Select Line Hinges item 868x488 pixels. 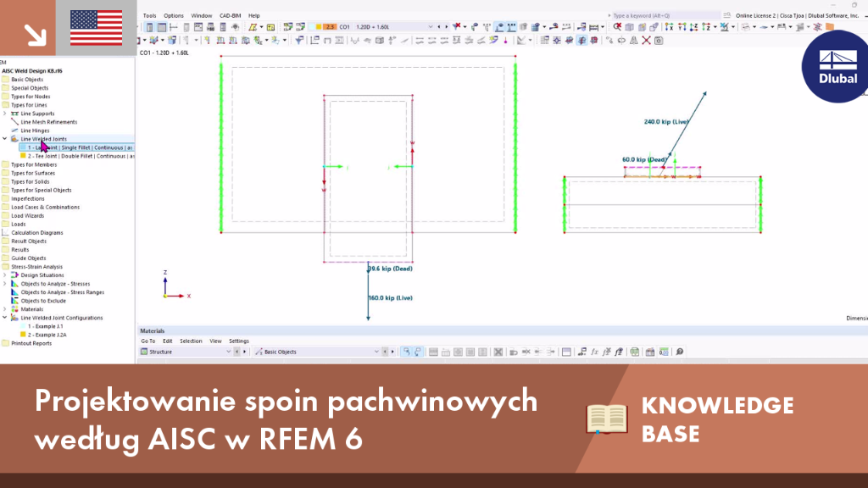pyautogui.click(x=35, y=130)
